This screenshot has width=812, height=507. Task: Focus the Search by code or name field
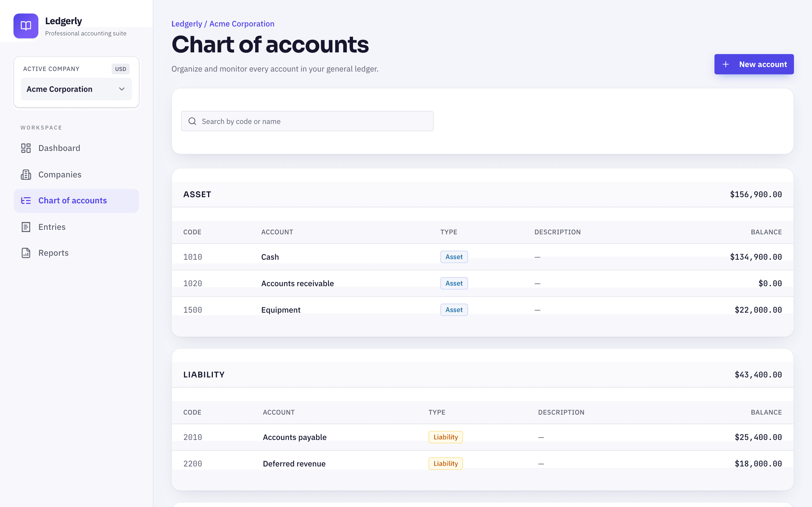click(307, 121)
